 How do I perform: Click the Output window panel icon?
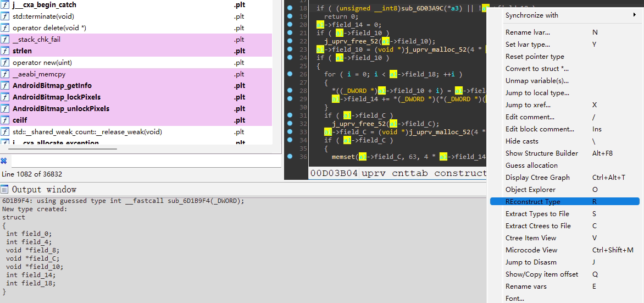(5, 190)
